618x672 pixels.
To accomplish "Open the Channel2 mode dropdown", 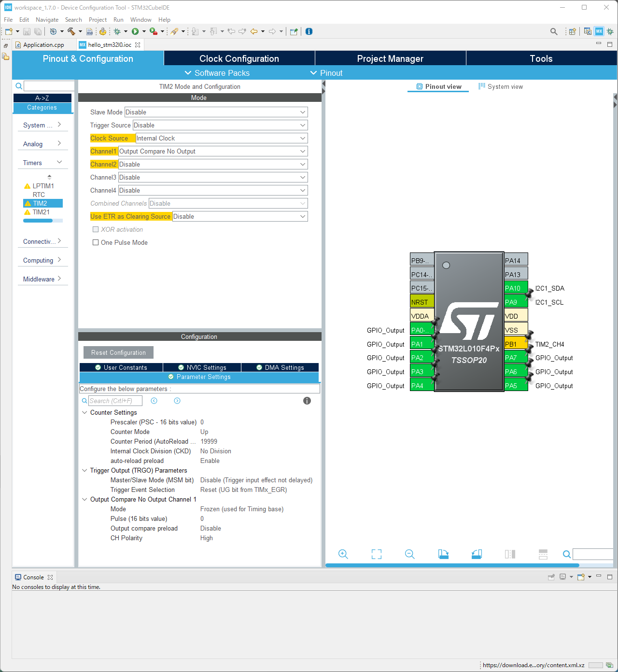I will [213, 164].
